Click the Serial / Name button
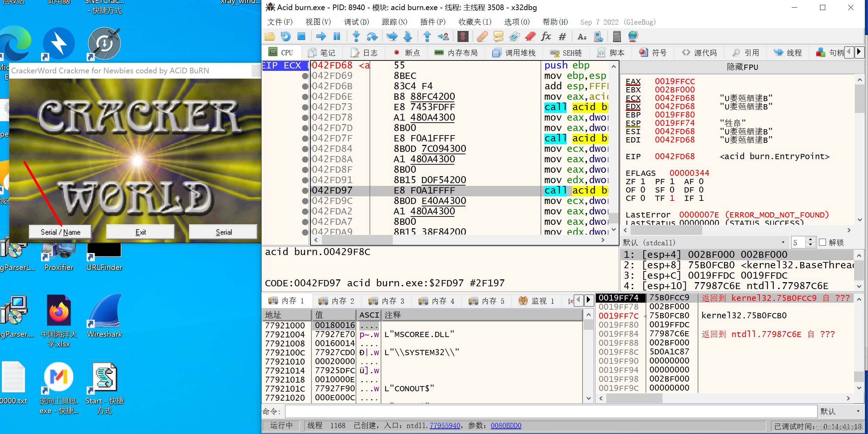 [x=60, y=232]
